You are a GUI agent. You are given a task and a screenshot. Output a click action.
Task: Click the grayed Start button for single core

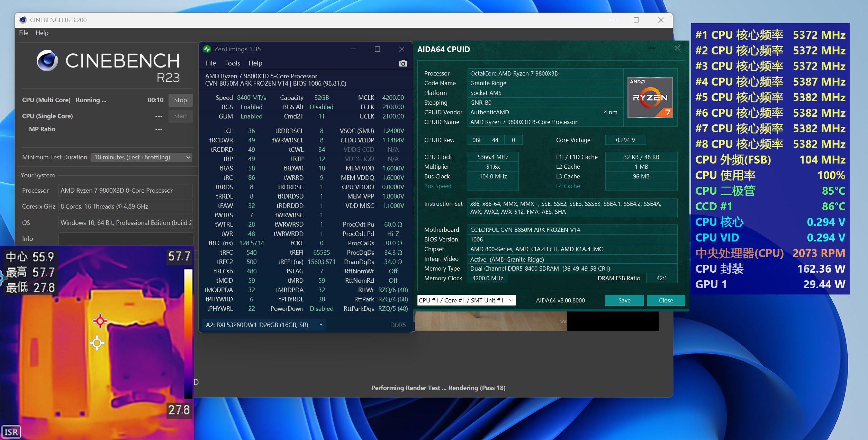pos(180,116)
